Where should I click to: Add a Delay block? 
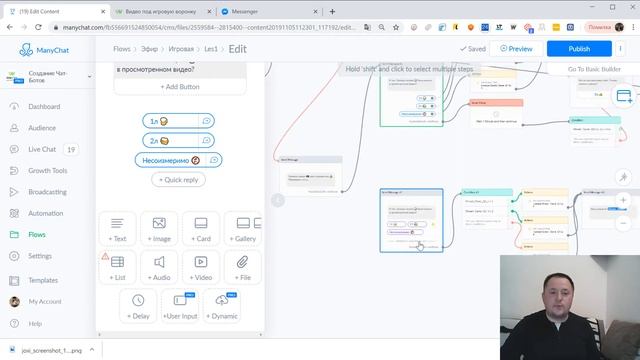[138, 306]
